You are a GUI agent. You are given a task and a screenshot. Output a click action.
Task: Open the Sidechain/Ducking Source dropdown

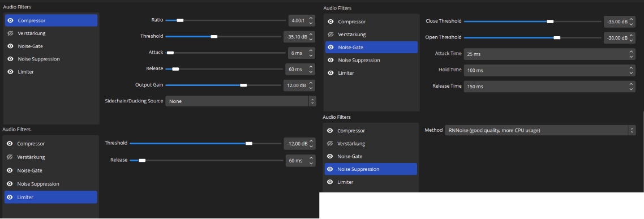coord(241,101)
